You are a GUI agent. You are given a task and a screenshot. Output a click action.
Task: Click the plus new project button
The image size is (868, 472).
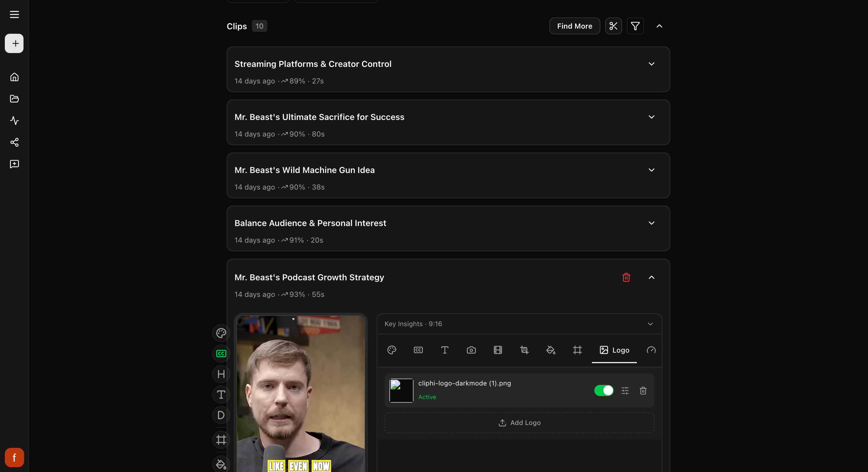point(14,43)
